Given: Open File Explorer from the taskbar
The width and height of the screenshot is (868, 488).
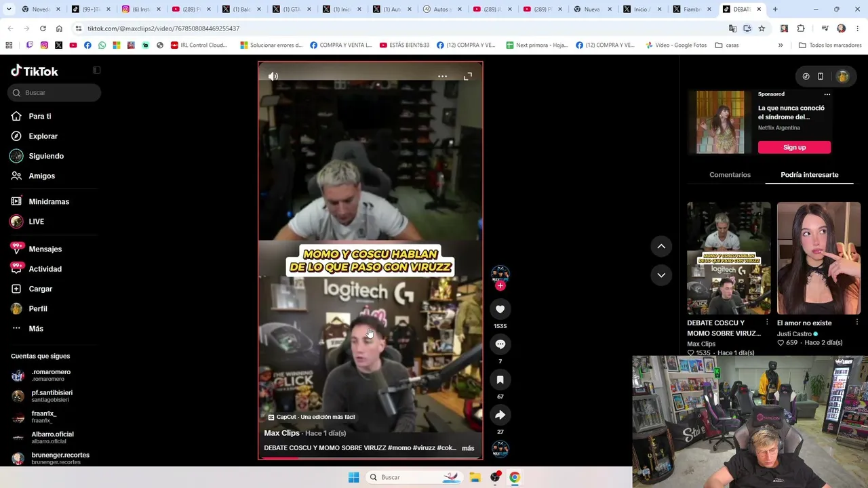Looking at the screenshot, I should (475, 477).
